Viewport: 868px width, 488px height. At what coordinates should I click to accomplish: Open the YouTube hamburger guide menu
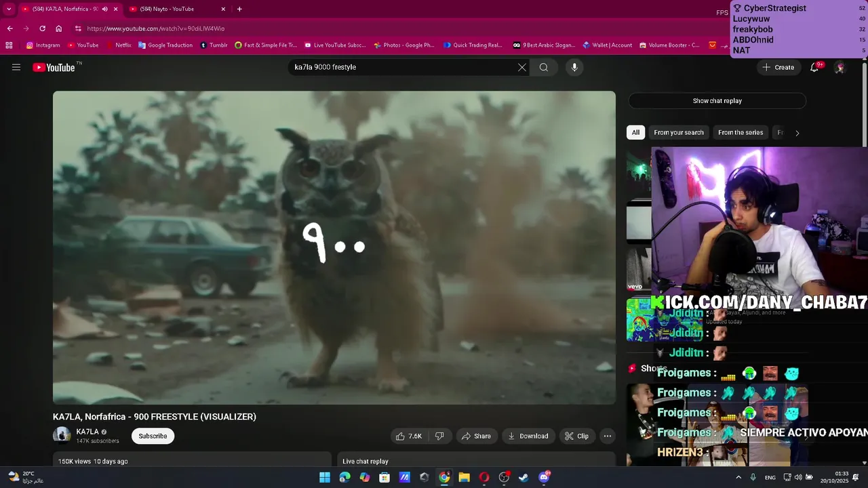pyautogui.click(x=16, y=67)
